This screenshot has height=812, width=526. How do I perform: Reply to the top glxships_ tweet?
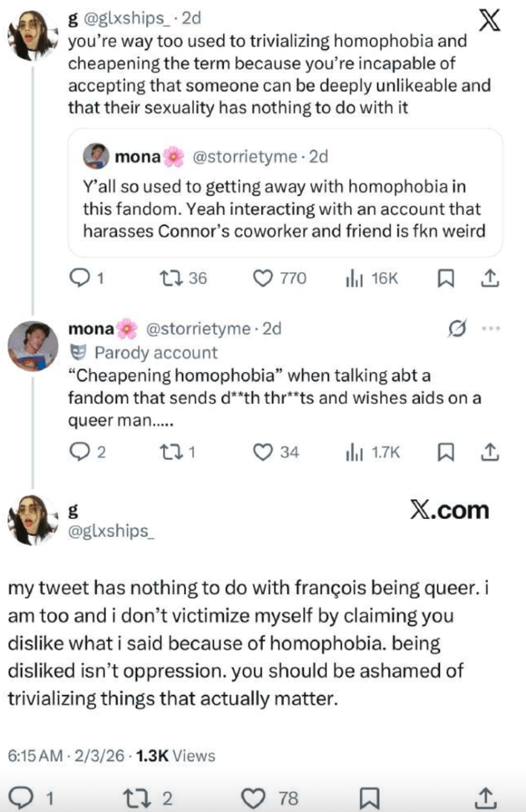pyautogui.click(x=80, y=278)
